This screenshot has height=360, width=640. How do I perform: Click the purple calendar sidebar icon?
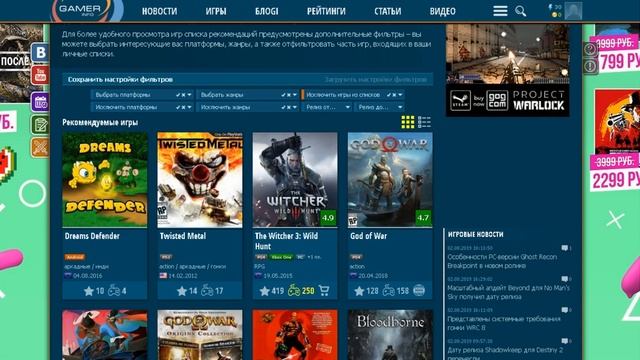(x=40, y=102)
